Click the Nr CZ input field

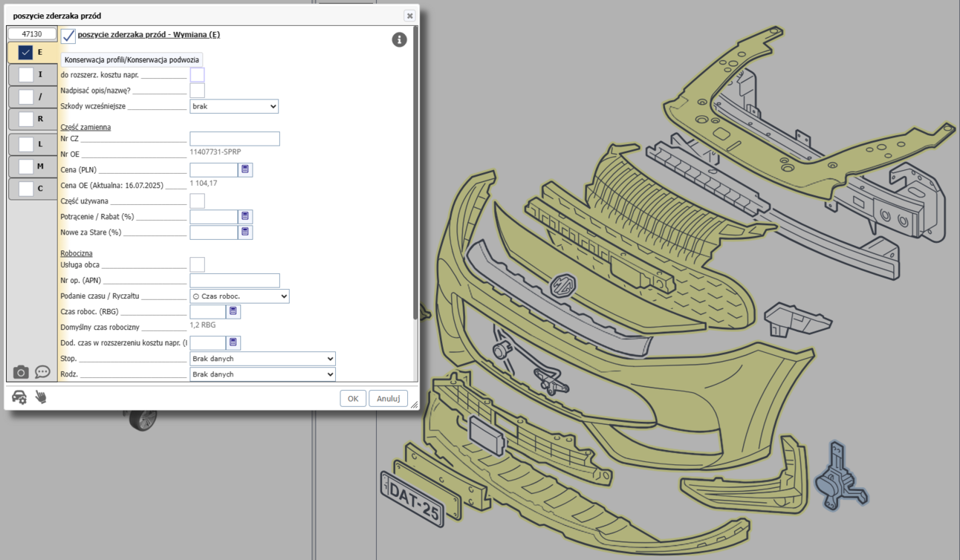coord(235,139)
